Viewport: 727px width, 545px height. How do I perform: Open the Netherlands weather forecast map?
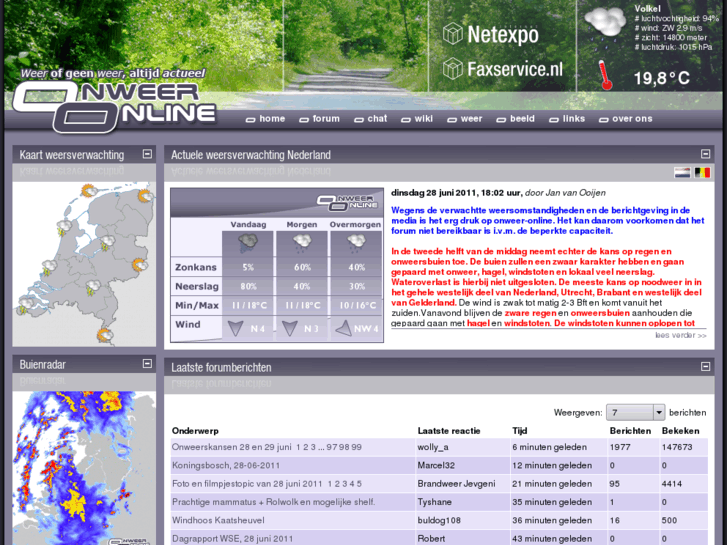(x=85, y=262)
